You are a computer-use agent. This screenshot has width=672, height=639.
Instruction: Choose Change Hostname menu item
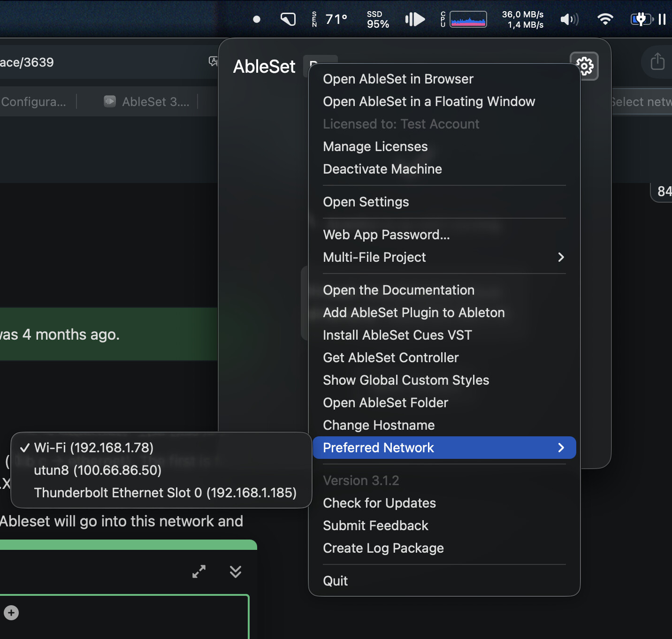tap(444, 425)
